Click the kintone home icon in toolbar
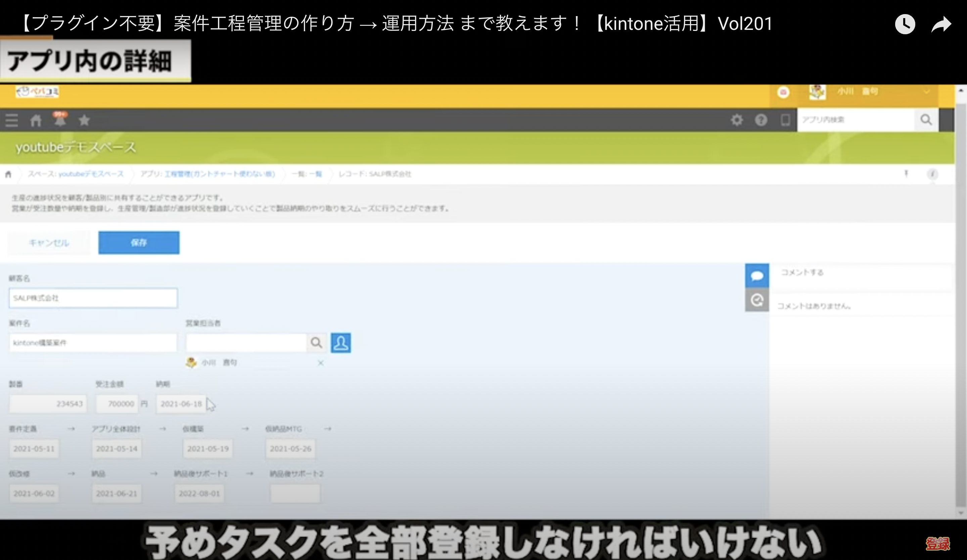Image resolution: width=967 pixels, height=560 pixels. point(36,121)
